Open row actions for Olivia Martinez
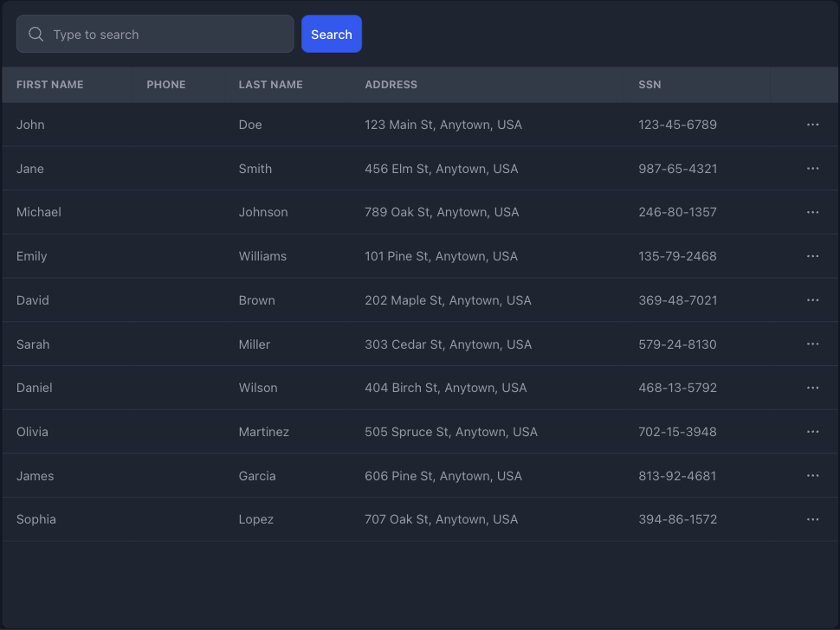The width and height of the screenshot is (840, 630). coord(812,432)
